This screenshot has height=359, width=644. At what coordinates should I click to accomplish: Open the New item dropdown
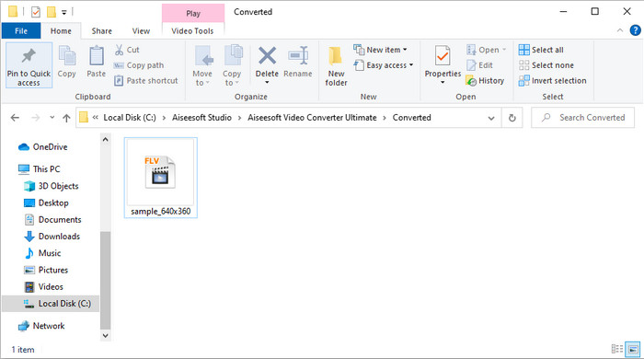point(380,50)
